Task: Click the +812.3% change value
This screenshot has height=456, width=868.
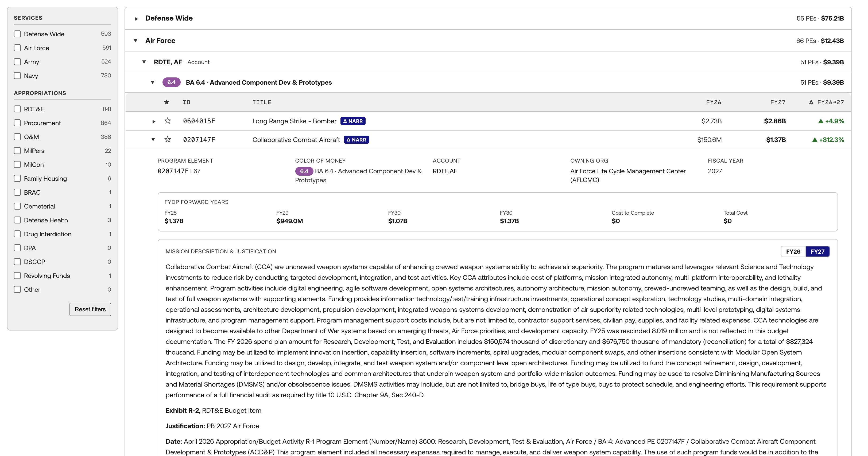Action: tap(828, 140)
